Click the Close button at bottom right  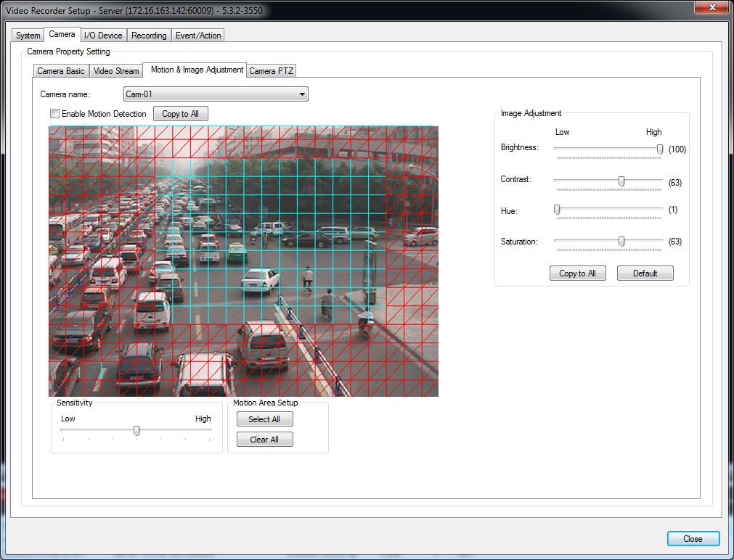click(x=693, y=539)
